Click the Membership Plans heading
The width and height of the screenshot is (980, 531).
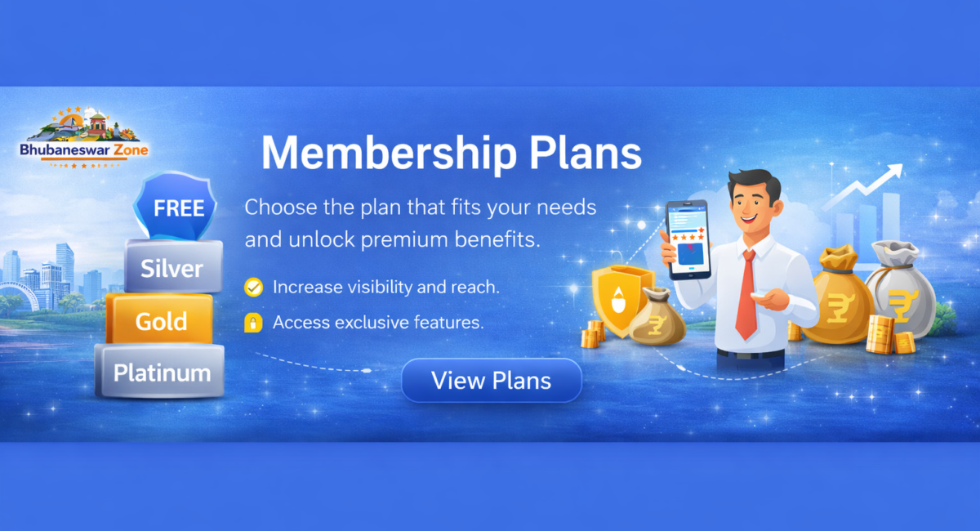point(451,153)
